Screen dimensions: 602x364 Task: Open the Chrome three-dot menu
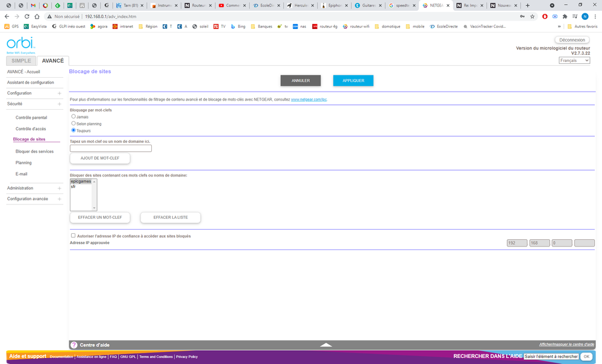(x=595, y=16)
